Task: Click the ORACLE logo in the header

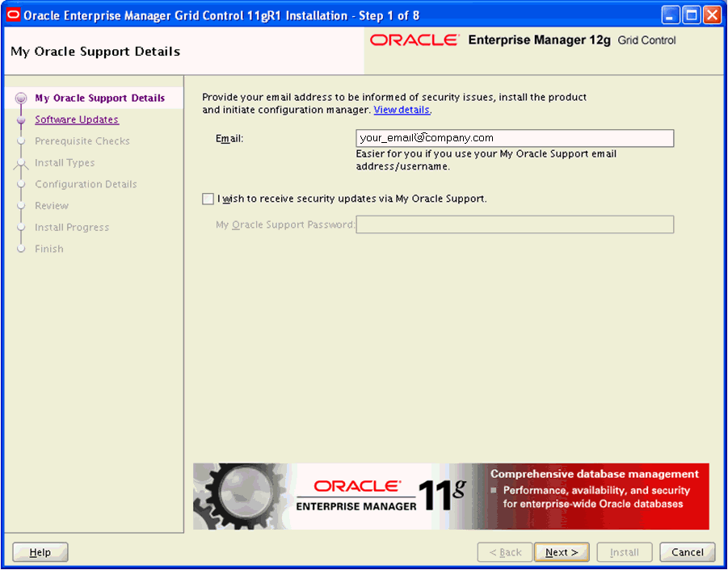Action: tap(414, 40)
